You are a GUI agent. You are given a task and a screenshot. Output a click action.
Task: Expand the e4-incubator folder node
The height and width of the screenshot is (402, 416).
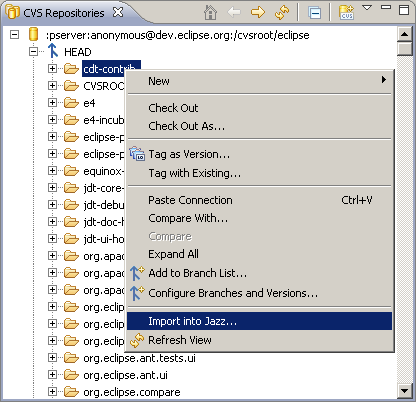[x=52, y=120]
